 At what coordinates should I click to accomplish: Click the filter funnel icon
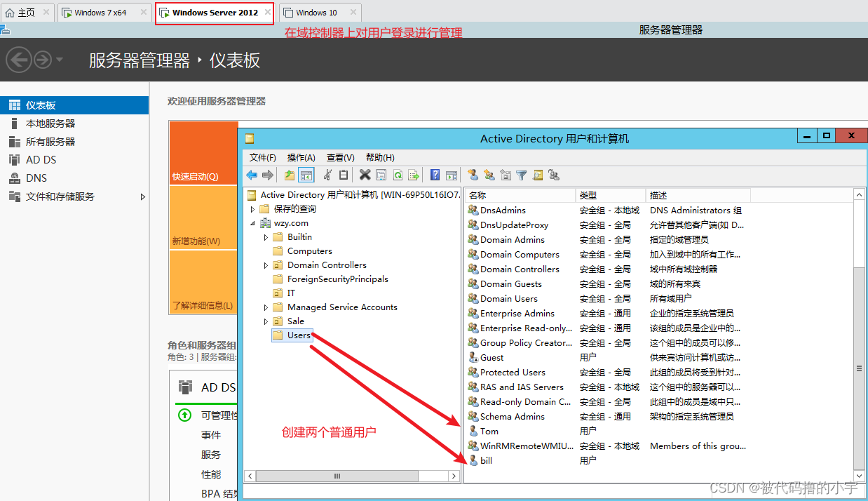tap(522, 175)
